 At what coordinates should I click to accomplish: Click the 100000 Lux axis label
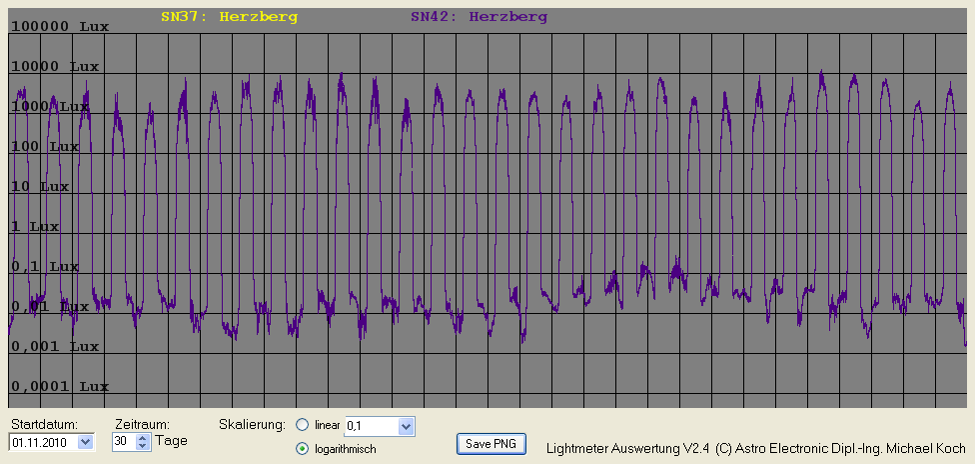click(59, 27)
